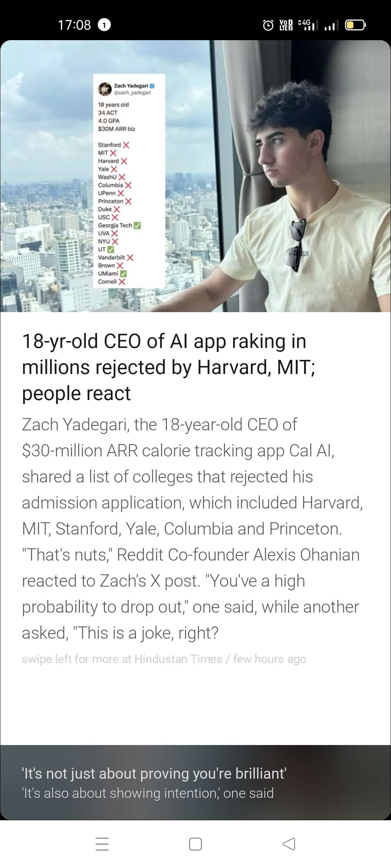Tap the VoLTE 2 status indicator

[x=286, y=25]
